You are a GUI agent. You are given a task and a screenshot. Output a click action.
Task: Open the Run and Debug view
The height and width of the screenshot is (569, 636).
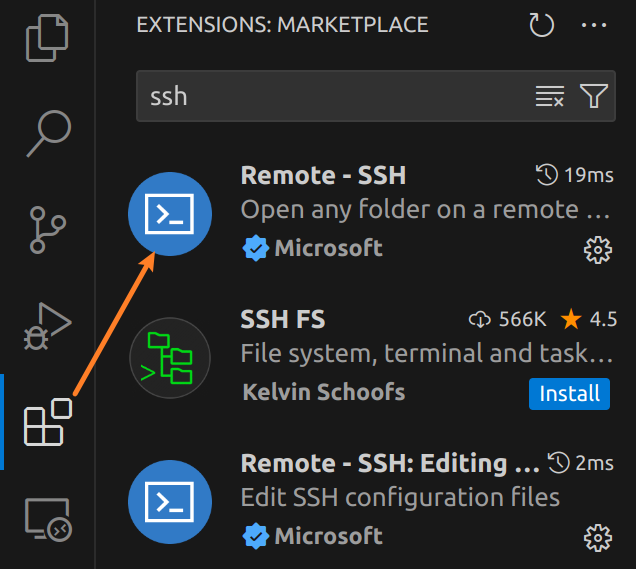point(47,326)
